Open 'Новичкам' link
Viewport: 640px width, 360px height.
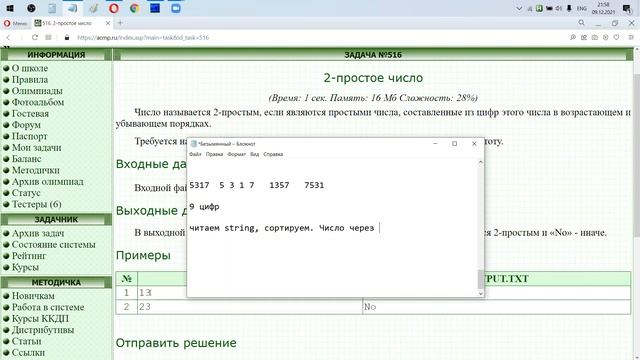[33, 296]
